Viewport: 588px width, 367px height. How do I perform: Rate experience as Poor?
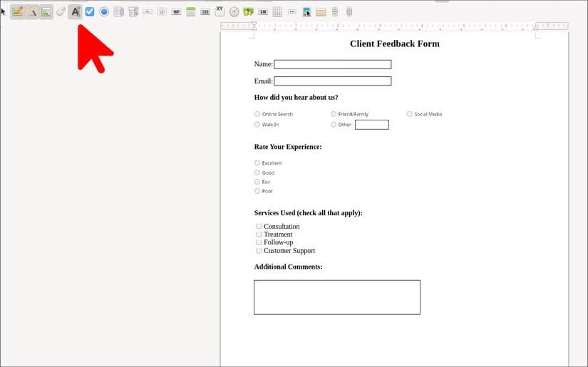coord(257,191)
